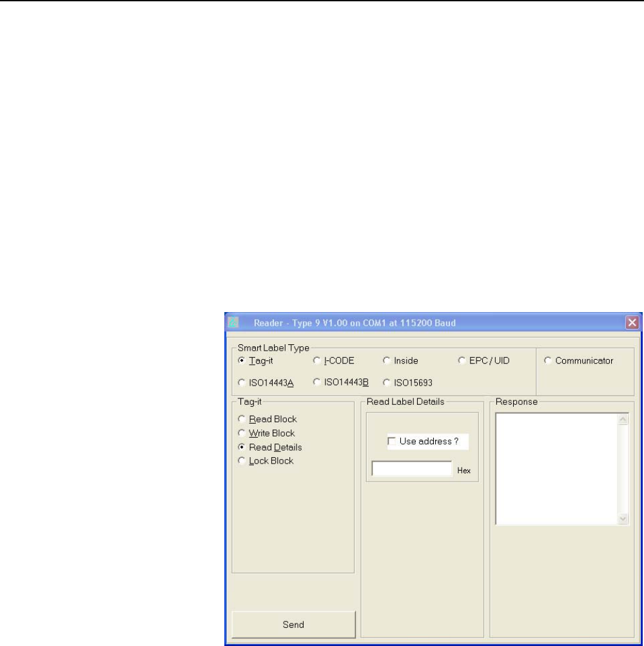Screen dimensions: 644x646
Task: Click the Response scrollbar up arrow
Action: pos(623,420)
